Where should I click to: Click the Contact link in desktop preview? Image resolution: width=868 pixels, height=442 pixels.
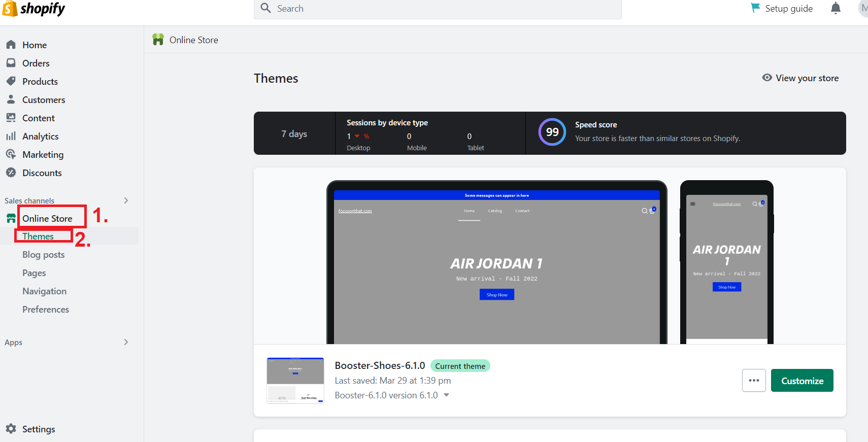click(x=522, y=211)
